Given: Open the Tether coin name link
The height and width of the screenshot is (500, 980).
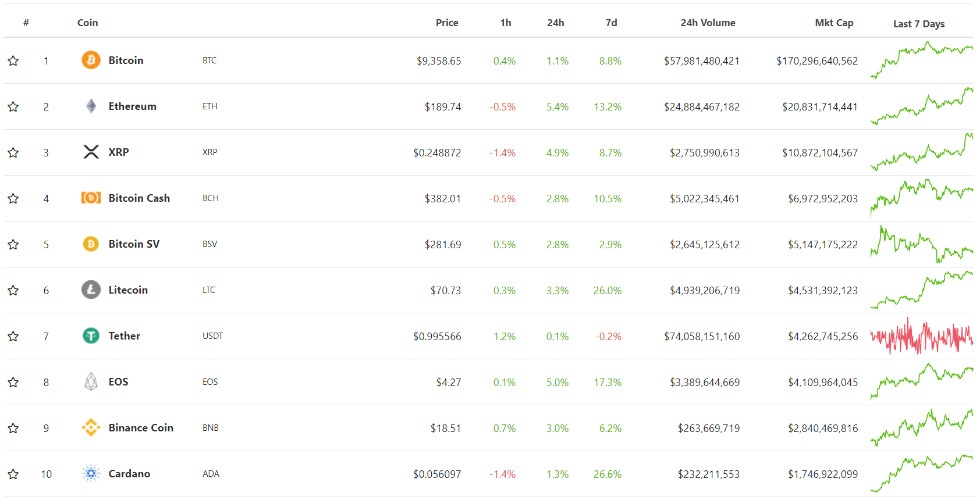Looking at the screenshot, I should pyautogui.click(x=124, y=335).
